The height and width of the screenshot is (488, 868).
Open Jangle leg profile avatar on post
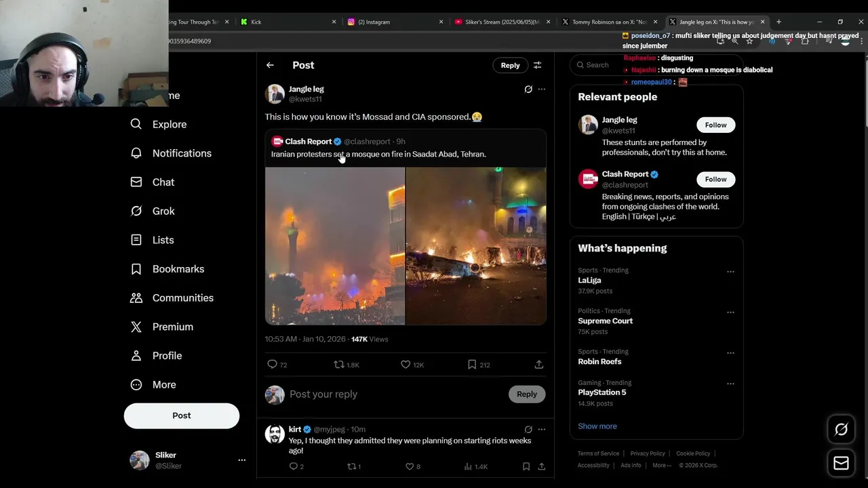(275, 94)
